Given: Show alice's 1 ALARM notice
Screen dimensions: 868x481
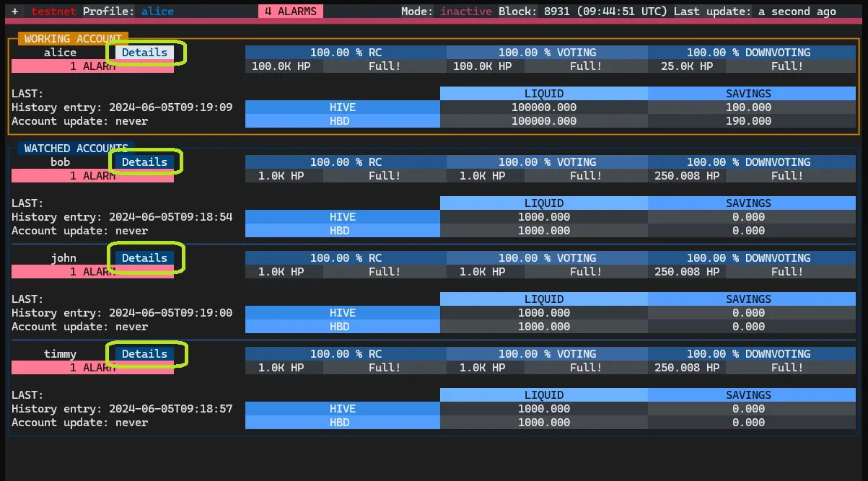Looking at the screenshot, I should (x=92, y=66).
